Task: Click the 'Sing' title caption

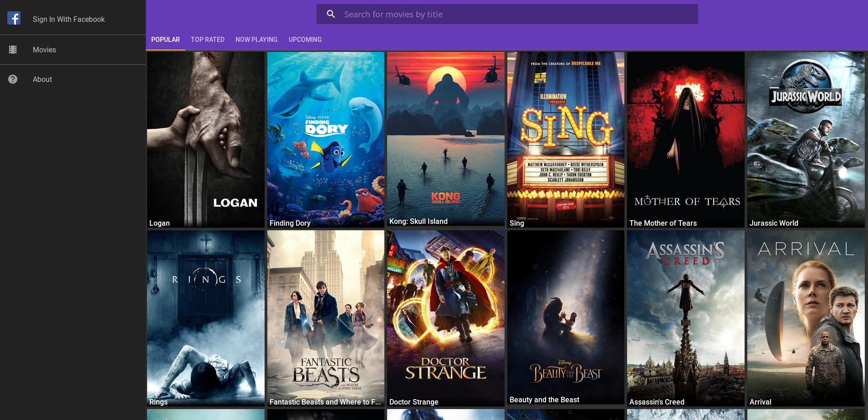Action: coord(517,223)
